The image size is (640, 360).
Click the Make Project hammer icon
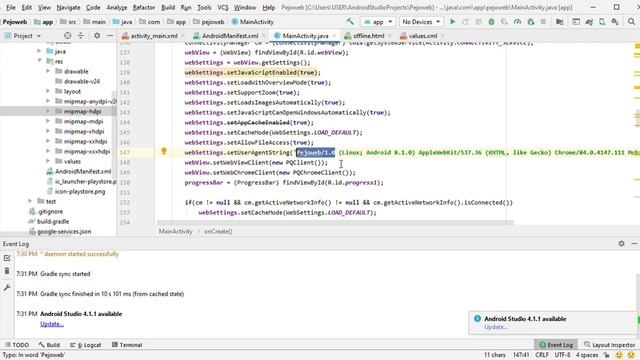pos(350,22)
